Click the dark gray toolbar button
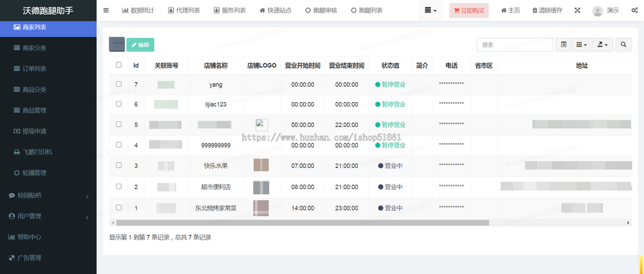The height and width of the screenshot is (274, 644). (117, 45)
